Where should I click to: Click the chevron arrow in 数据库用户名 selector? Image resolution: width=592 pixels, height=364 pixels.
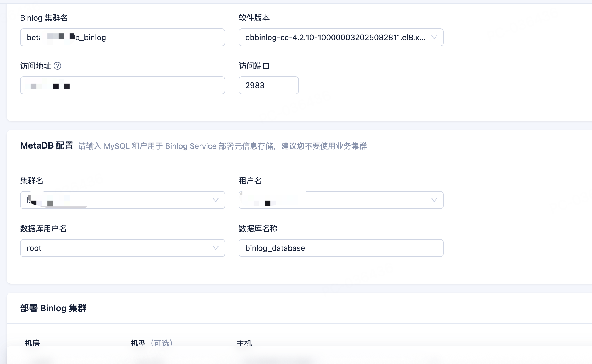pos(215,248)
